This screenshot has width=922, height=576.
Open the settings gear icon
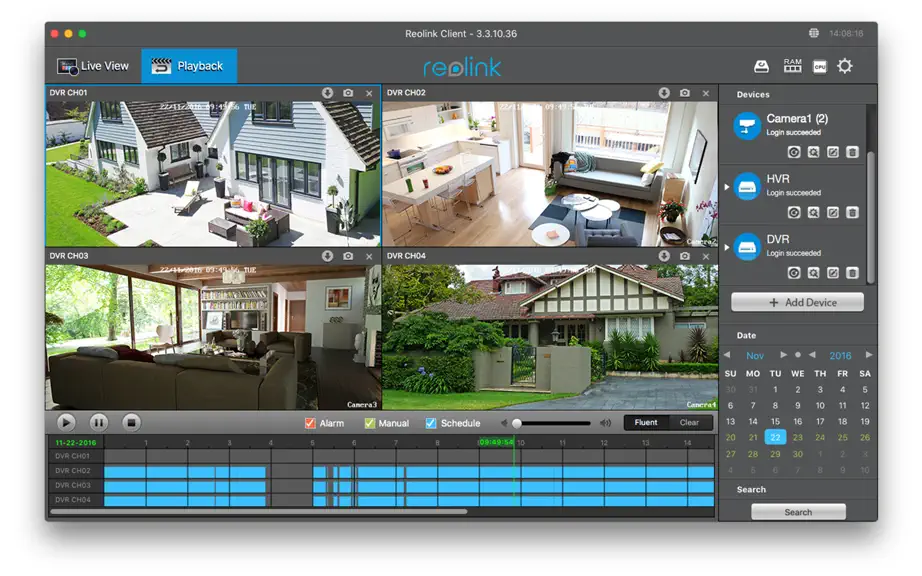(x=844, y=66)
